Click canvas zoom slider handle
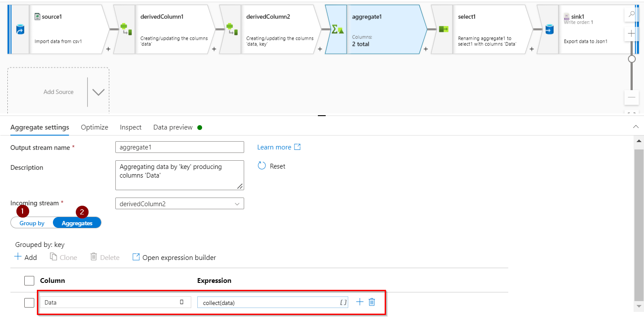The width and height of the screenshot is (644, 321). click(x=632, y=58)
